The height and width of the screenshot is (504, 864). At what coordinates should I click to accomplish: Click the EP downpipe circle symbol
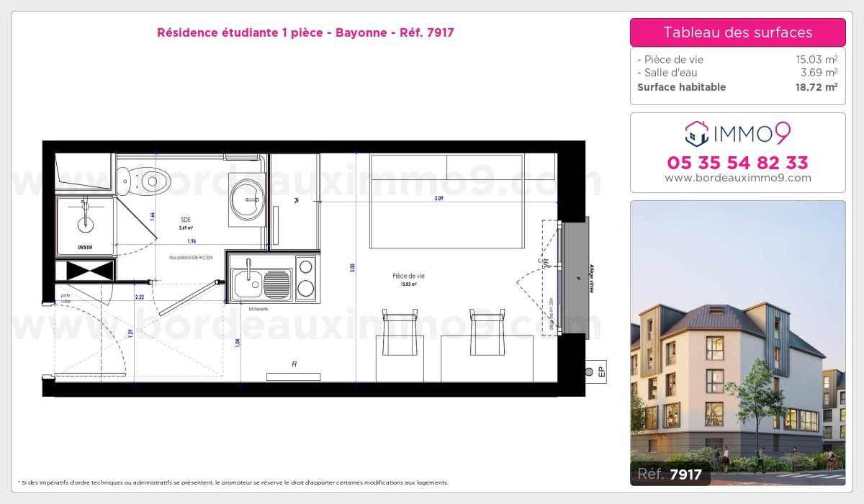590,372
